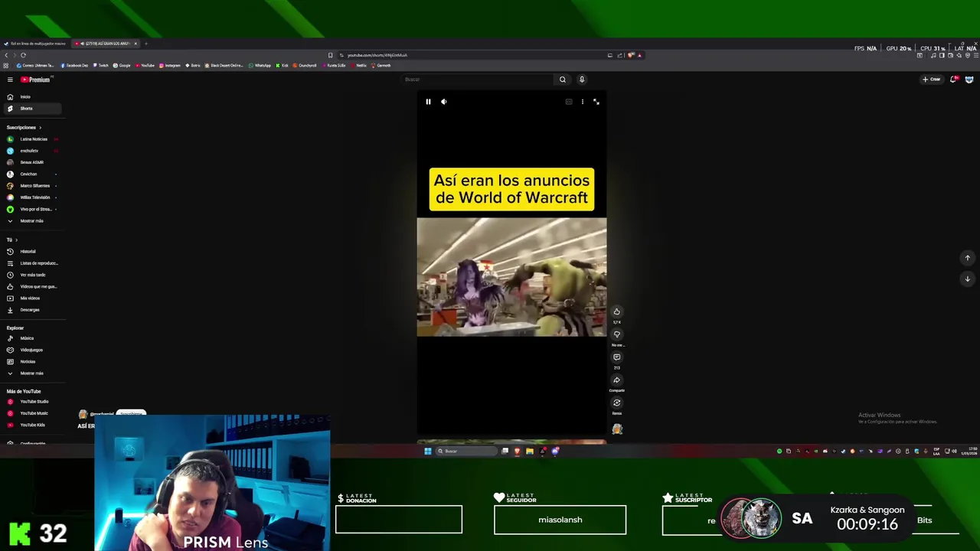Open Beaux ASMR channel subscription
Viewport: 980px width, 551px height.
coord(31,162)
